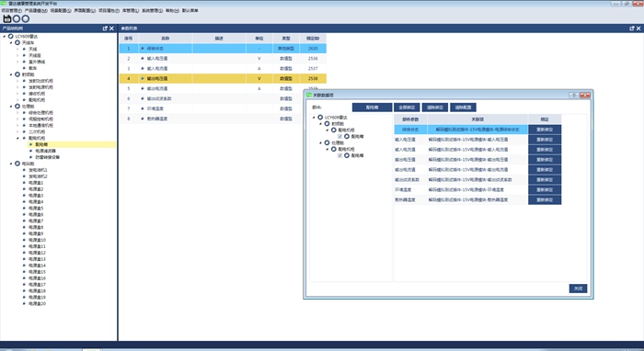Select 电源盒15 in the product tree
644x351 pixels.
(x=37, y=272)
